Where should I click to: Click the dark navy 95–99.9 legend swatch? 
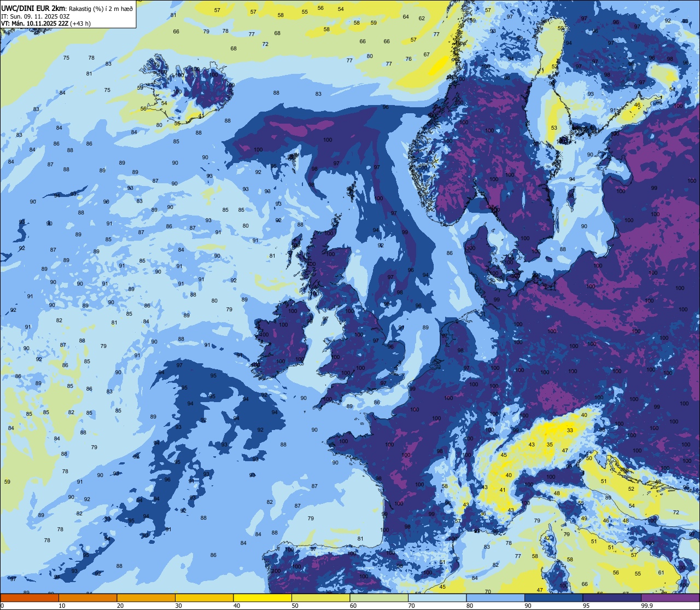(612, 597)
